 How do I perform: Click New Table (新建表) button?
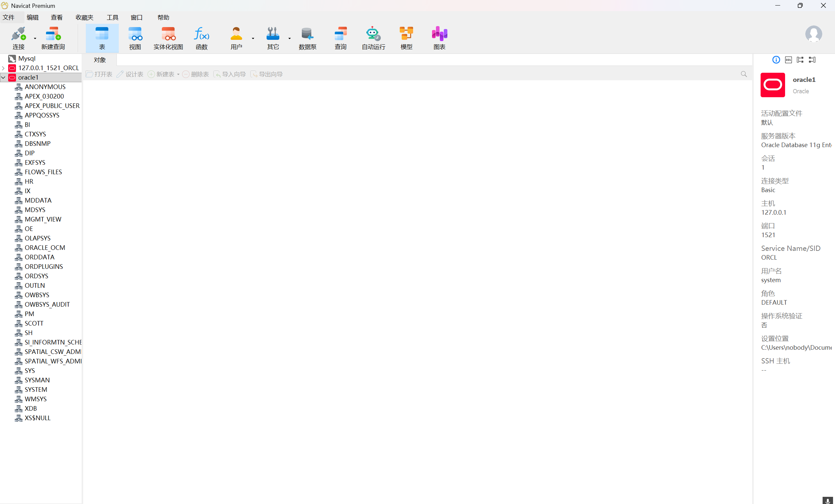[x=161, y=74]
